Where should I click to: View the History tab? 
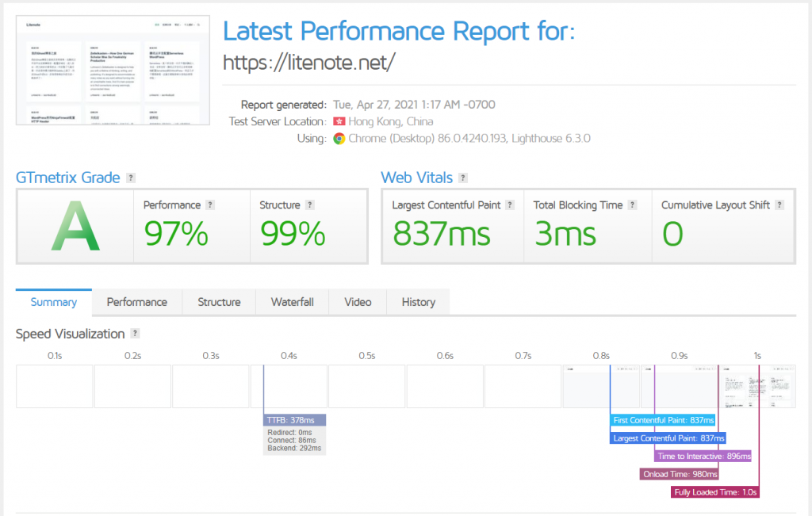click(x=418, y=302)
